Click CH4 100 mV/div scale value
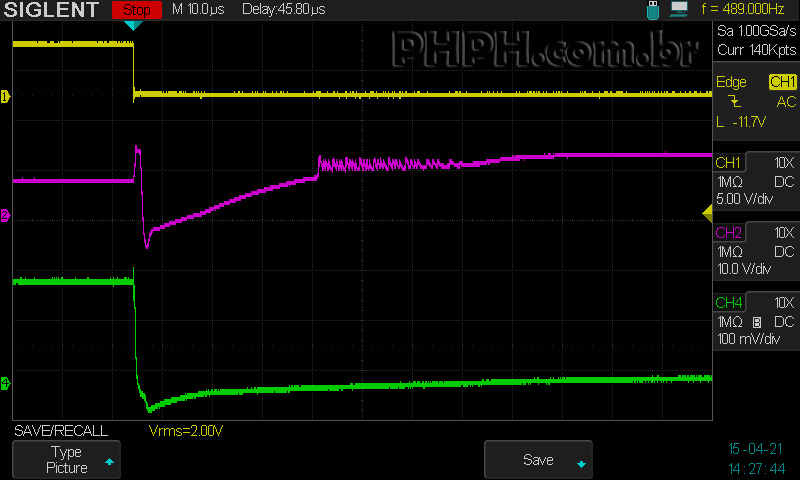 [x=748, y=339]
